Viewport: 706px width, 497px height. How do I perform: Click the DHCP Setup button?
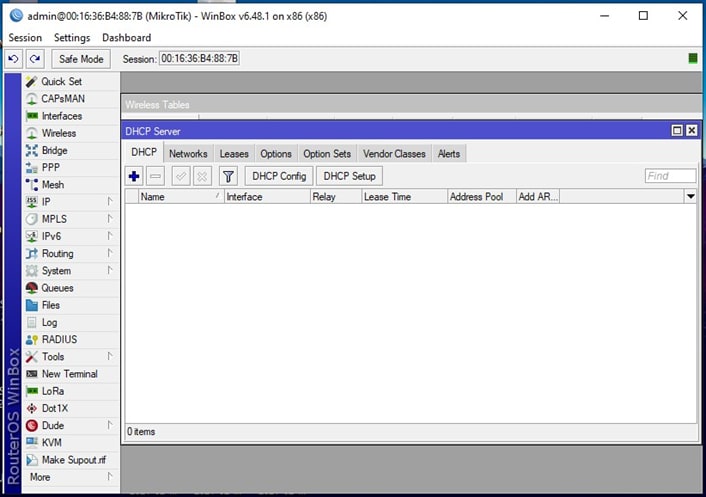349,176
